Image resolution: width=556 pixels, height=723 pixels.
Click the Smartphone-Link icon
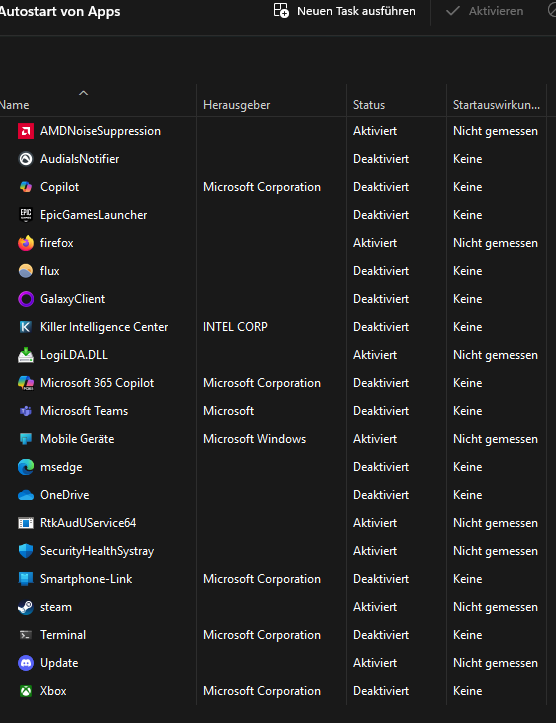pos(26,579)
